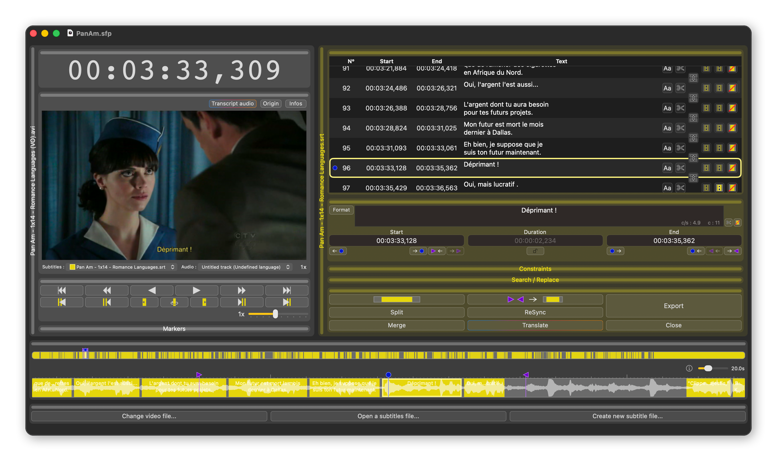
Task: Close the subtitle editor panel
Action: (x=673, y=325)
